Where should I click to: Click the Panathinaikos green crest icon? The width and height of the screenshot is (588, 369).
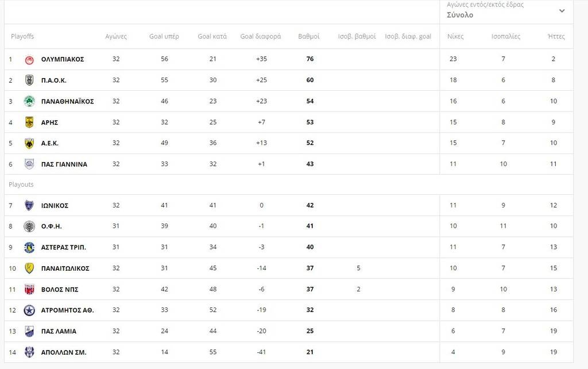(29, 101)
